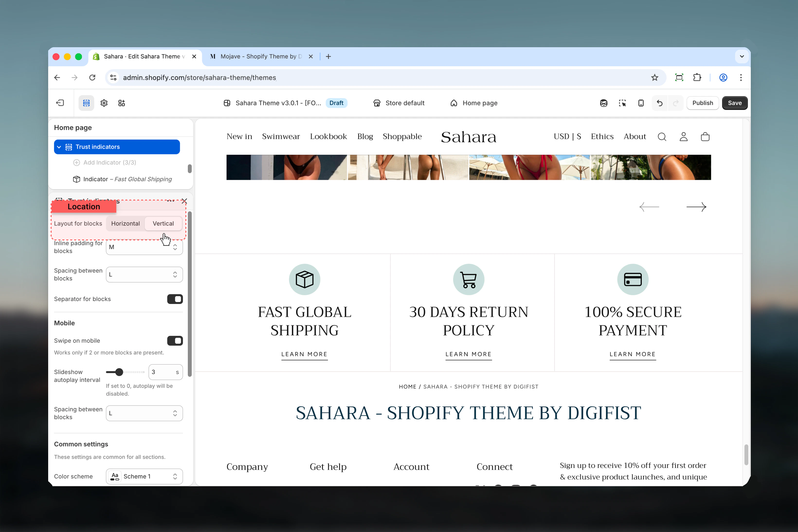This screenshot has width=798, height=532.
Task: Click the Secure Payment card icon
Action: [633, 280]
